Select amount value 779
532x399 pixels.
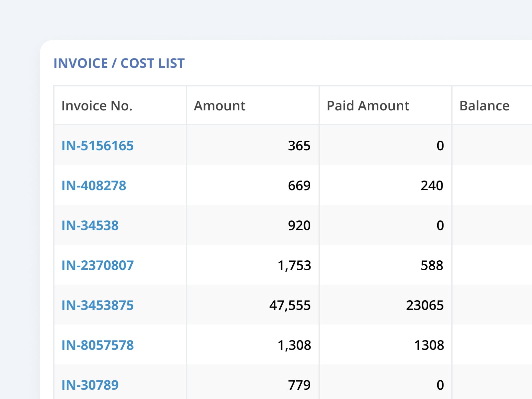click(x=299, y=385)
